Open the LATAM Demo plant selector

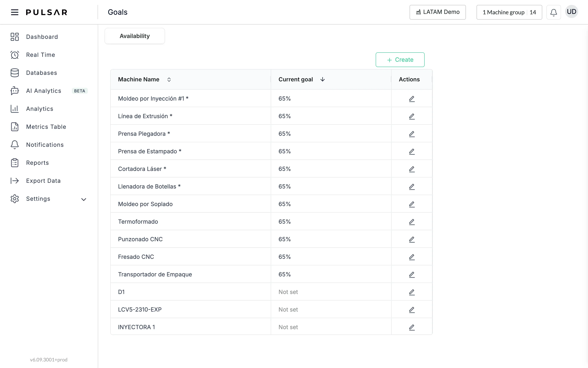(x=437, y=12)
